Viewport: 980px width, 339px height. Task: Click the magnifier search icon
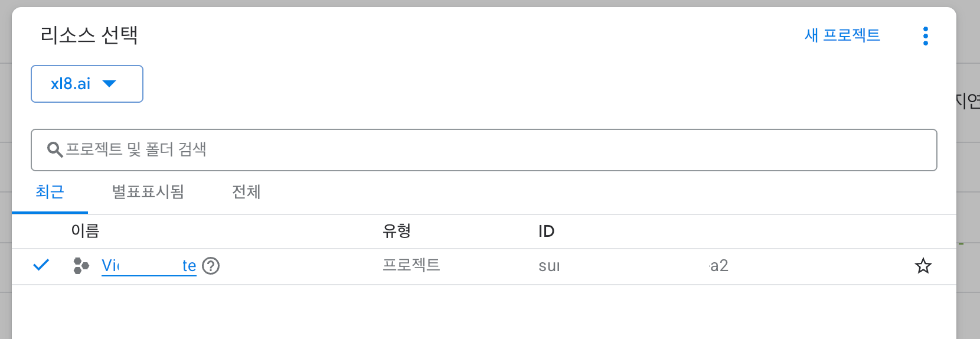(x=55, y=150)
